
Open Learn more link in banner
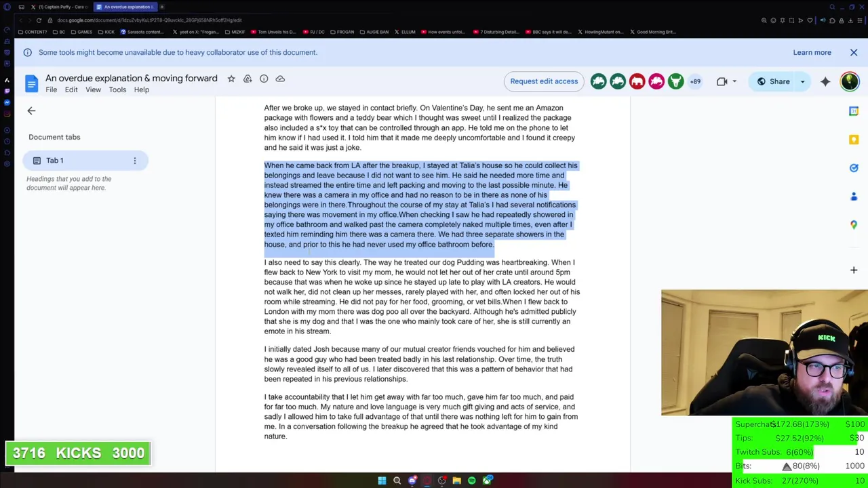812,52
